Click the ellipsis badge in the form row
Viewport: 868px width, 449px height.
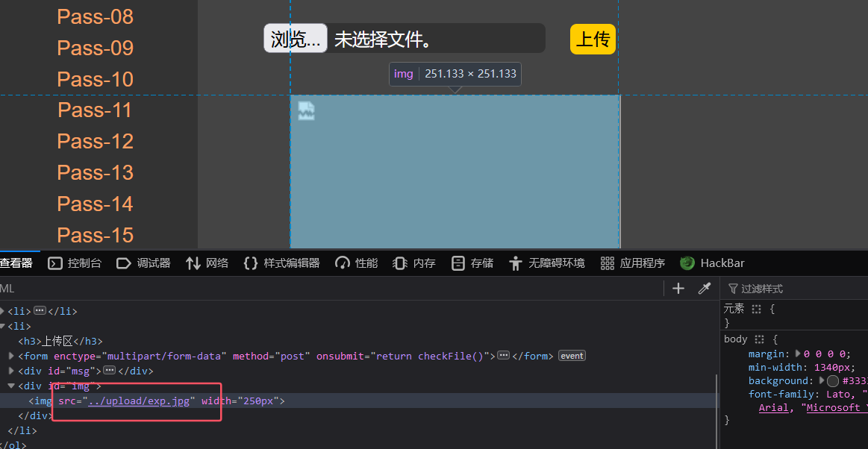coord(503,356)
